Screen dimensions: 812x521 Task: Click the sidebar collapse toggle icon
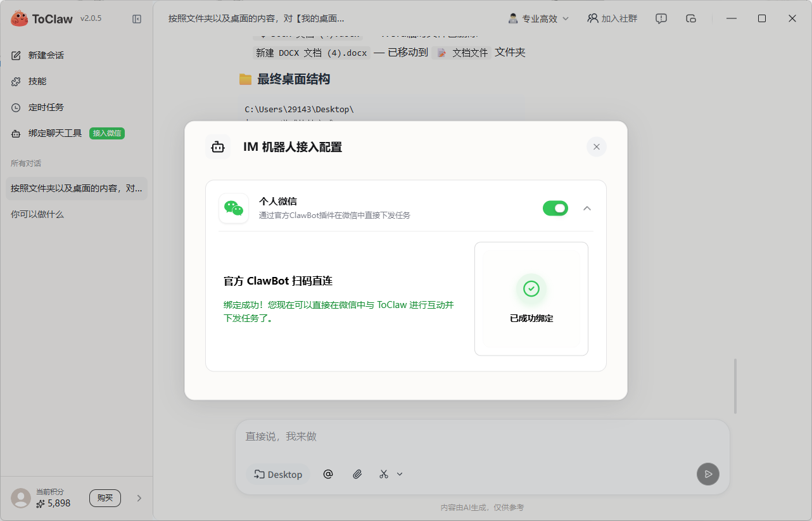pos(137,18)
